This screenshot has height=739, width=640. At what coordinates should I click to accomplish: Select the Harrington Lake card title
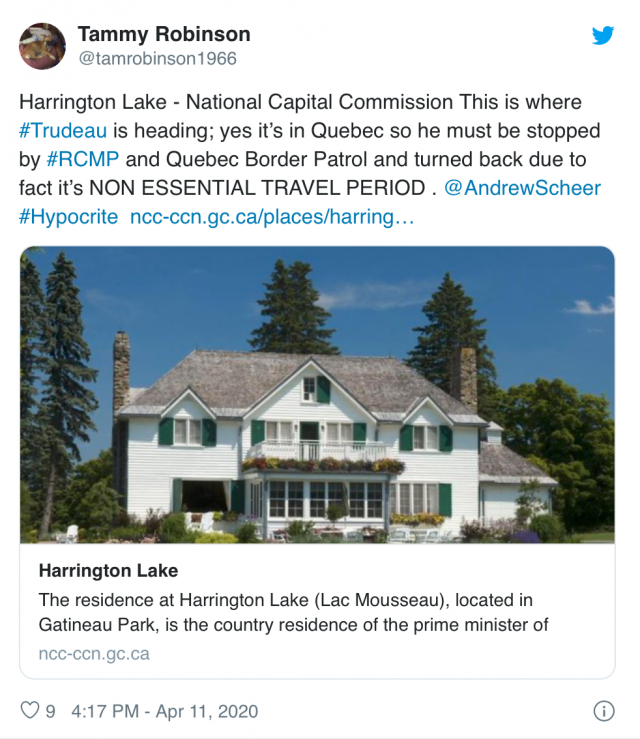[x=108, y=571]
